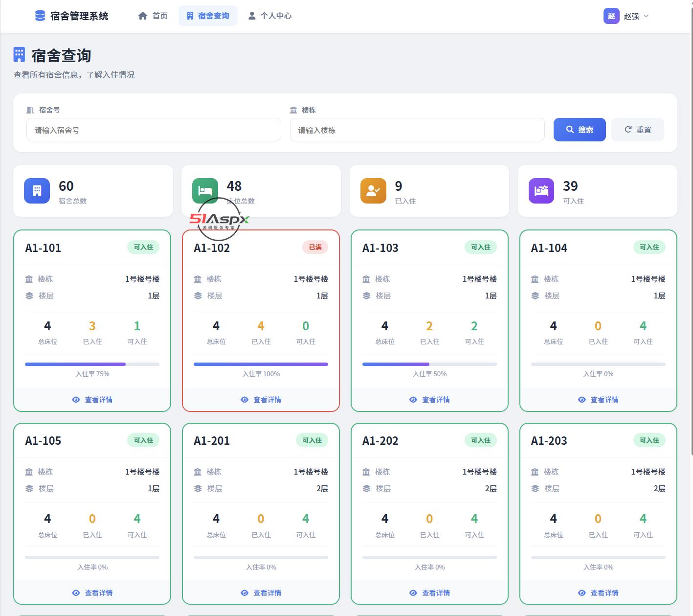Click the 楼层 layers icon in the A1-203 card
Viewport: 693px width, 616px height.
(x=535, y=488)
